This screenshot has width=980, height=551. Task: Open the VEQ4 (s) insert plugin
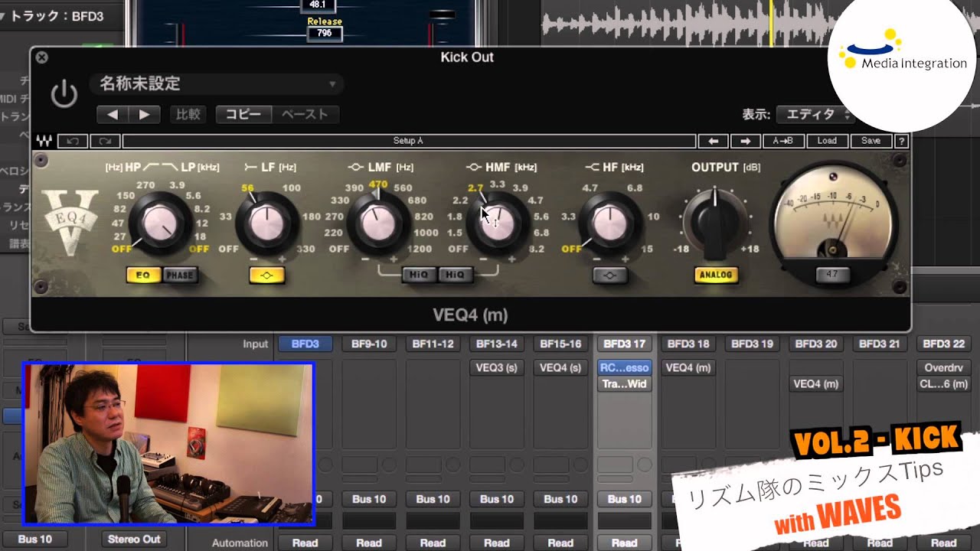[560, 368]
